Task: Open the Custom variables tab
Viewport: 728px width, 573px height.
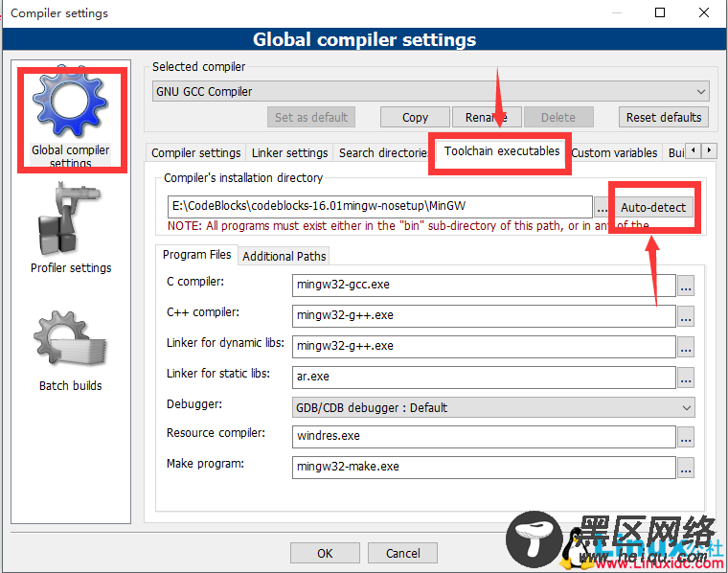Action: pos(614,152)
